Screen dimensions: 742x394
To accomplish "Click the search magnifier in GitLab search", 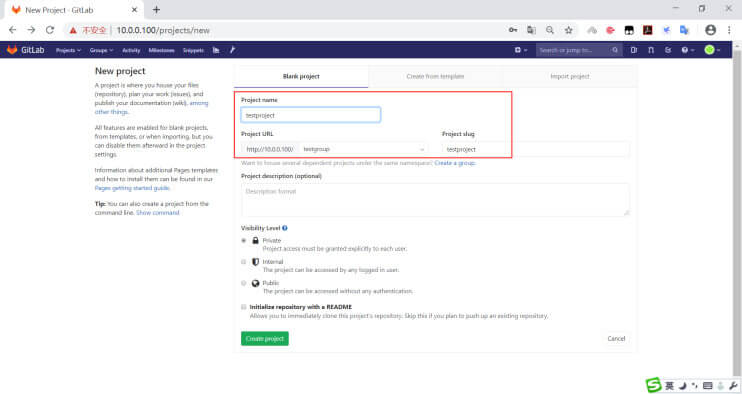I will pos(615,50).
